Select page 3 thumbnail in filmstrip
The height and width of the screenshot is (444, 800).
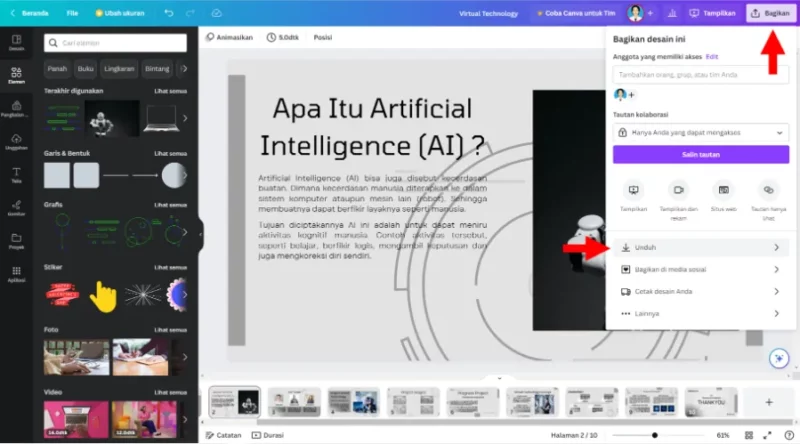point(294,402)
